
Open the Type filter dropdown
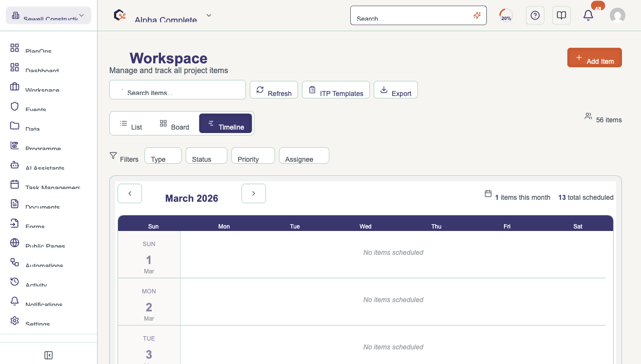163,155
